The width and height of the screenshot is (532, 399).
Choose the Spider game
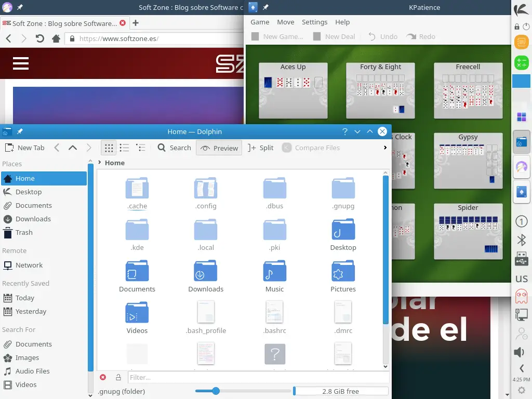click(x=468, y=231)
